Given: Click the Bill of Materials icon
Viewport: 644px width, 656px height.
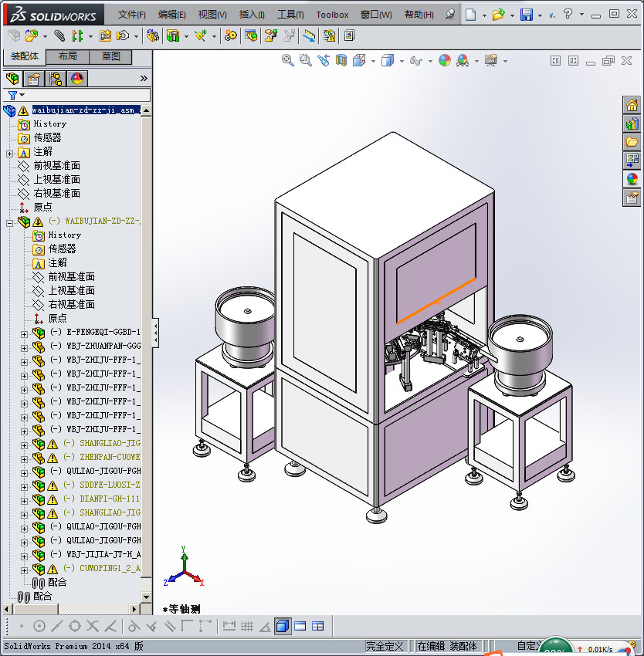Looking at the screenshot, I should tap(251, 36).
